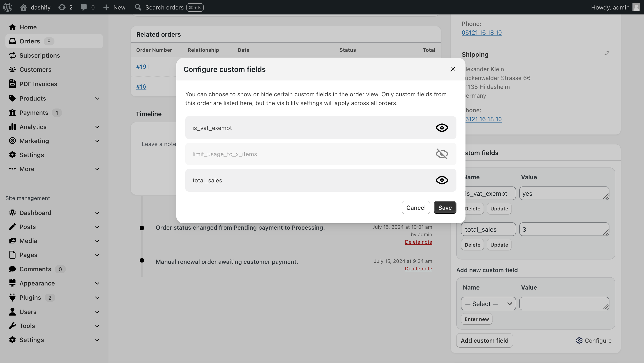Expand the Products submenu chevron
This screenshot has width=644, height=363.
coord(97,99)
